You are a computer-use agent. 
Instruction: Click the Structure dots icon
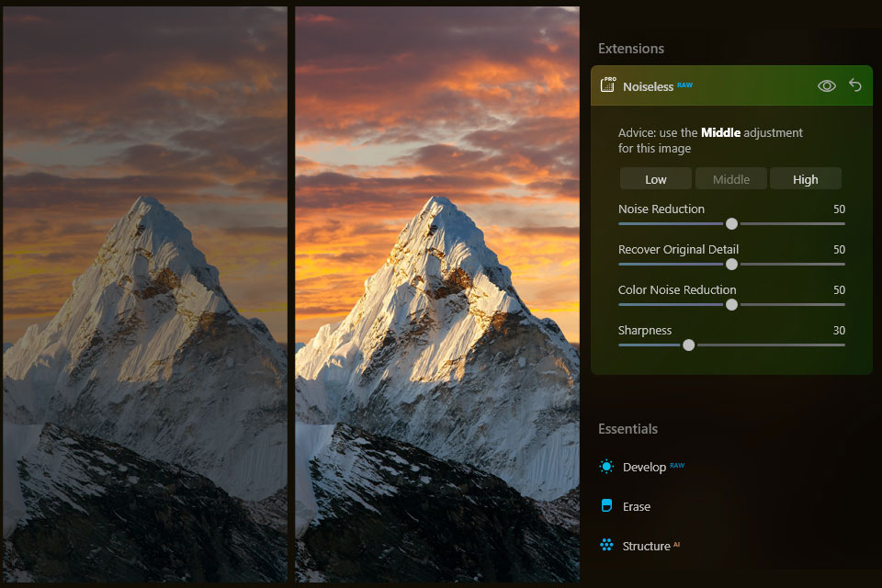click(606, 545)
